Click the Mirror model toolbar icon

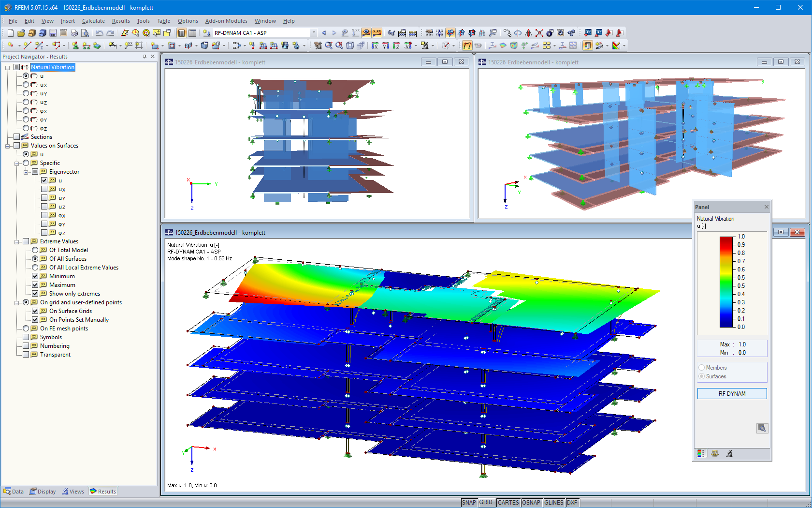(528, 33)
